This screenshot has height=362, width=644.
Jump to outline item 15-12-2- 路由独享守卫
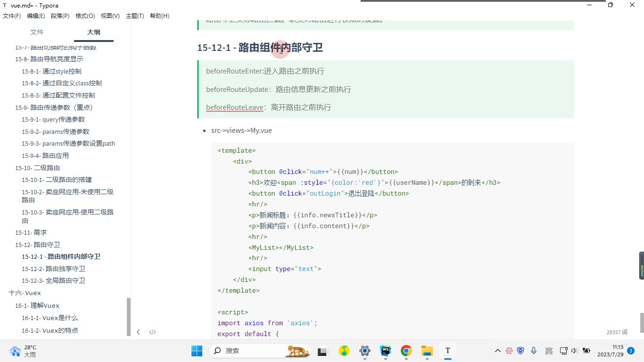[x=53, y=269]
